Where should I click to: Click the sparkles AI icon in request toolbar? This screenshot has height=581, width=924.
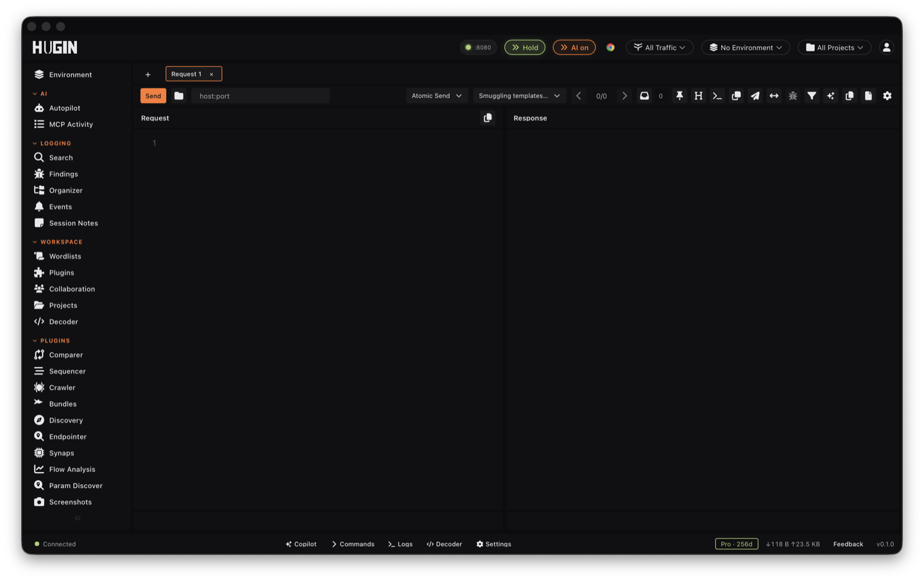830,96
